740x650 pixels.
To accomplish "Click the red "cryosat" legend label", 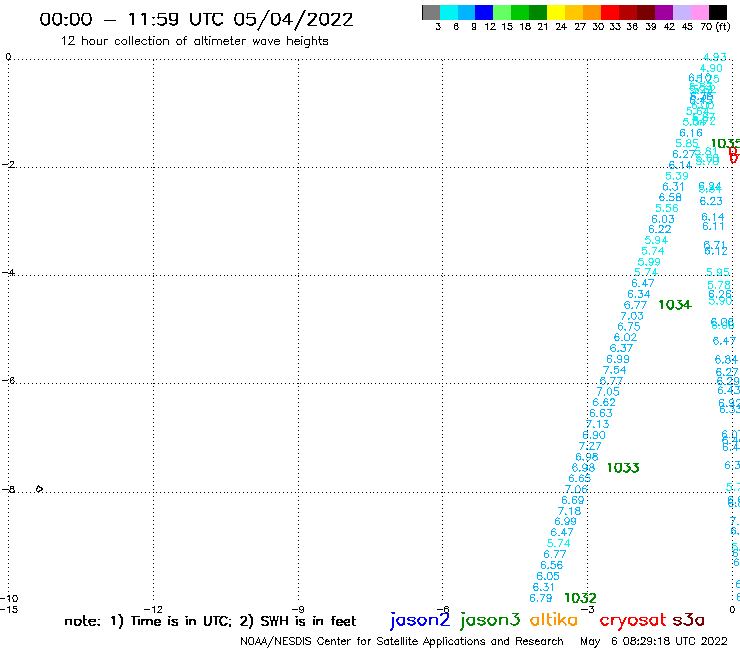I will (x=632, y=620).
